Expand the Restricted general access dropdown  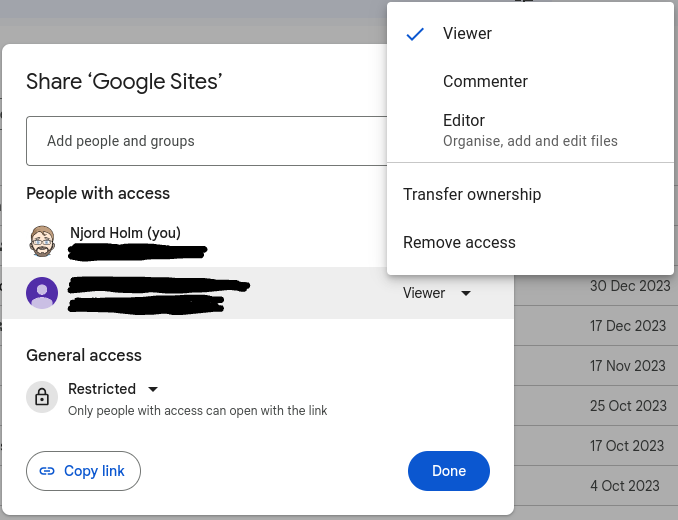pos(113,389)
